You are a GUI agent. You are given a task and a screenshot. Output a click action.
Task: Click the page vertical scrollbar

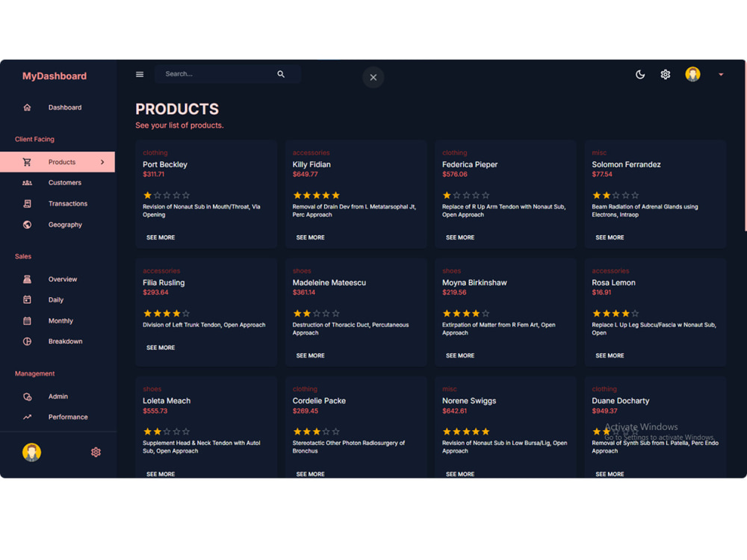(x=745, y=146)
